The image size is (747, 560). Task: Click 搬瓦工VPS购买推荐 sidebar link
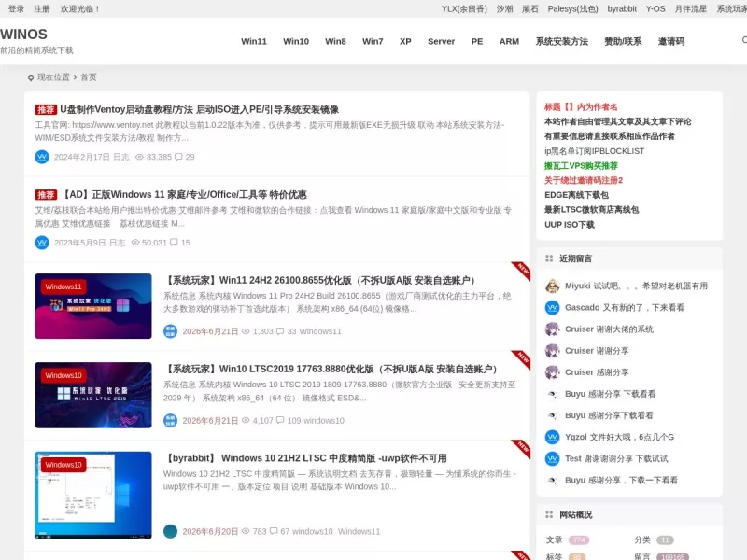[581, 166]
